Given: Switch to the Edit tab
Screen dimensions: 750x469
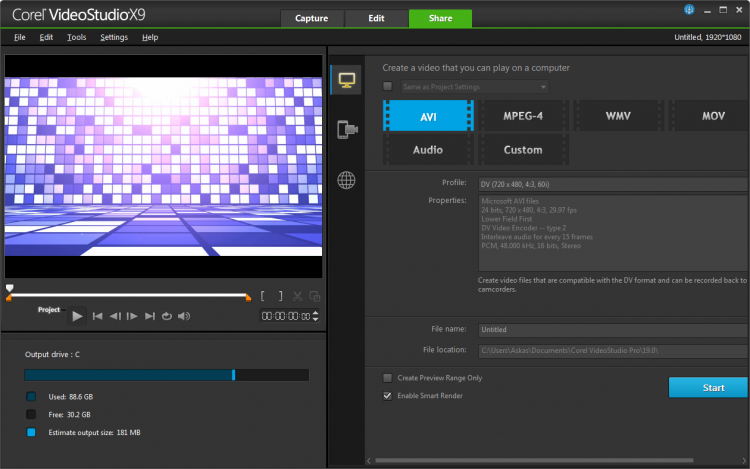Looking at the screenshot, I should tap(376, 18).
